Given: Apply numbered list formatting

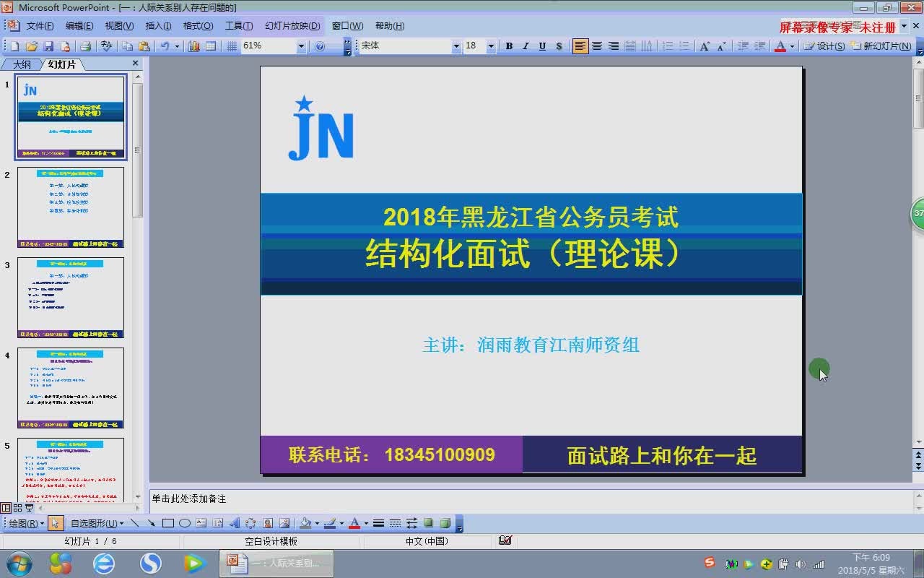Looking at the screenshot, I should tap(668, 46).
